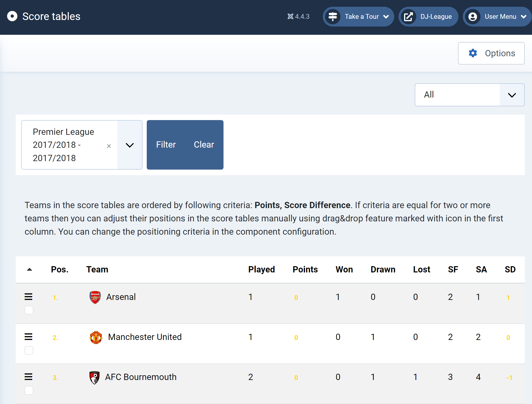
Task: Click the Clear button
Action: (x=204, y=145)
